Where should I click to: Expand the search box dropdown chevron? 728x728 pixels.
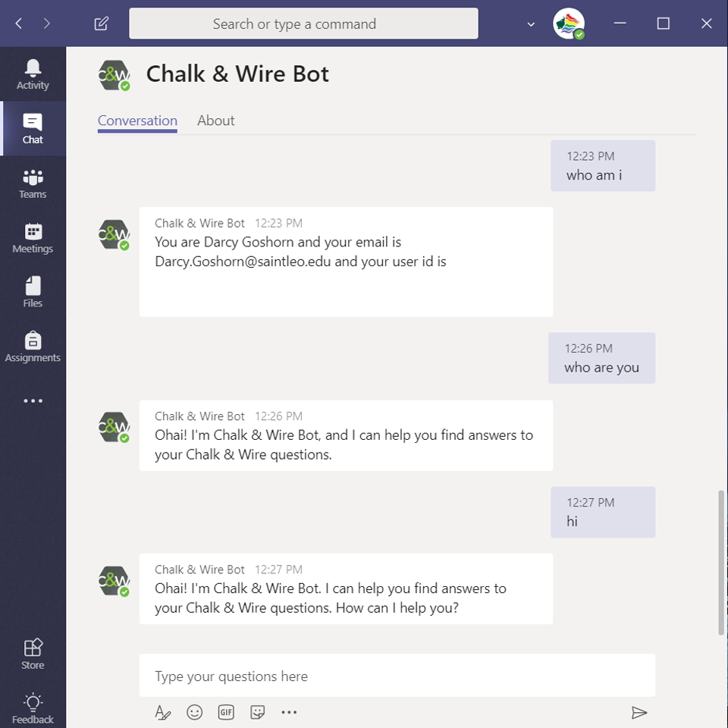click(531, 24)
